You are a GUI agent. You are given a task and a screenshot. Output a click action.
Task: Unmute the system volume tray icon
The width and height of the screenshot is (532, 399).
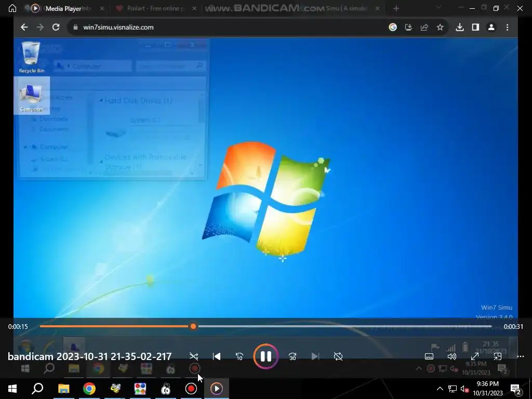coord(465,389)
